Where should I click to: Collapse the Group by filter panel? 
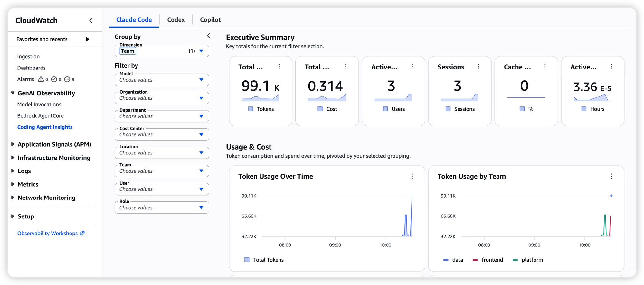point(208,36)
